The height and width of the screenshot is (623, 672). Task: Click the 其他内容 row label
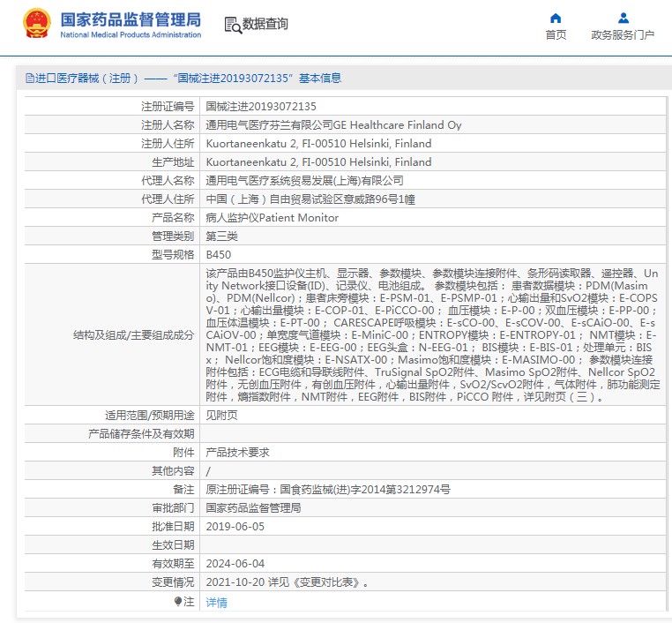point(173,471)
